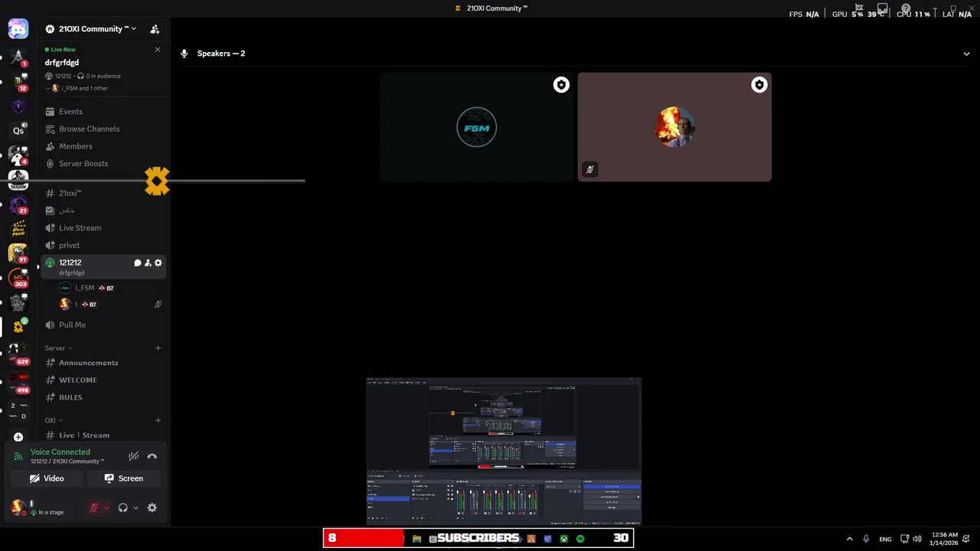The width and height of the screenshot is (980, 551).
Task: Click muted mic icon on speaker tile
Action: (590, 170)
